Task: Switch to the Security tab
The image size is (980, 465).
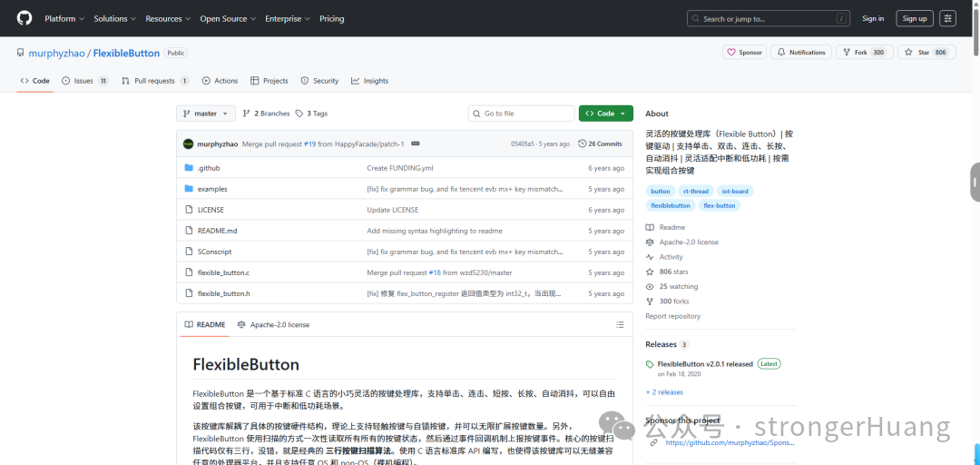Action: click(x=320, y=81)
